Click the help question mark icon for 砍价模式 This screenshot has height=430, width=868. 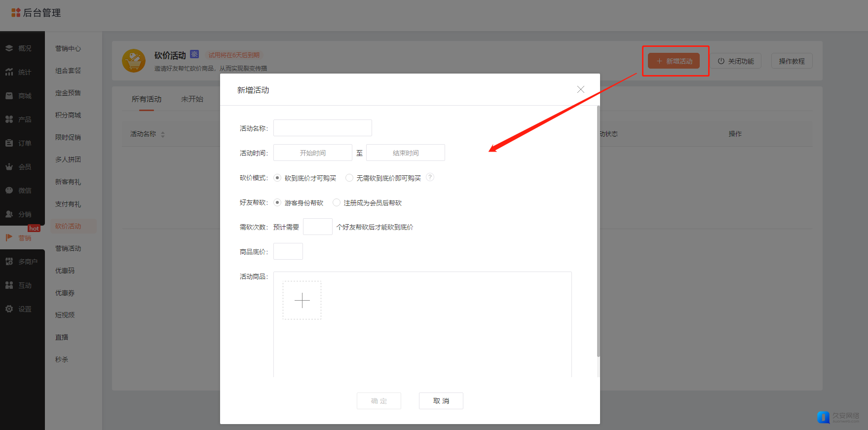[x=430, y=177]
